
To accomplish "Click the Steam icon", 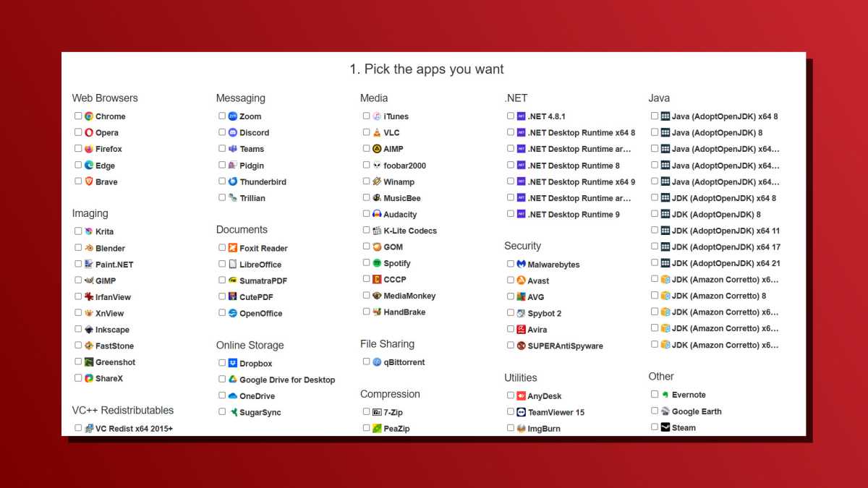I will [665, 427].
